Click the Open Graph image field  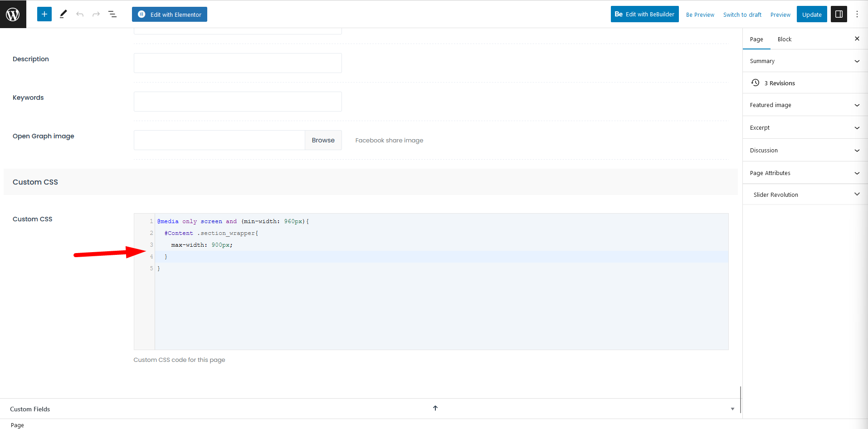tap(219, 140)
